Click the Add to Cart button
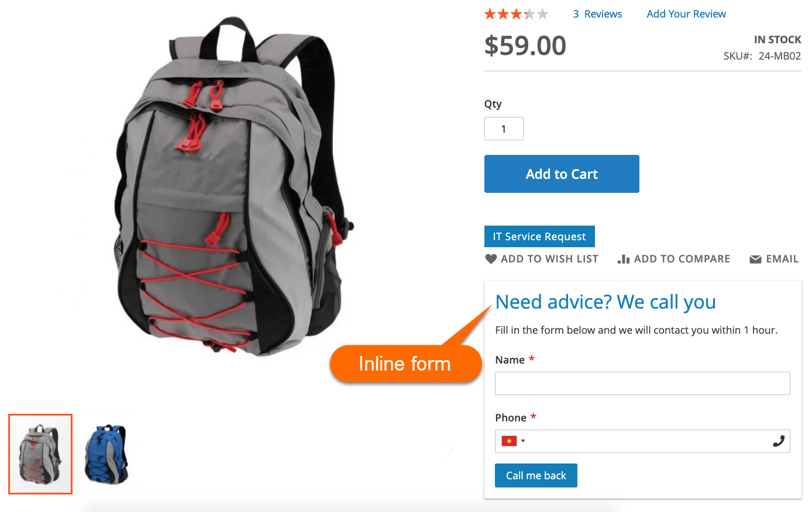 (x=562, y=174)
